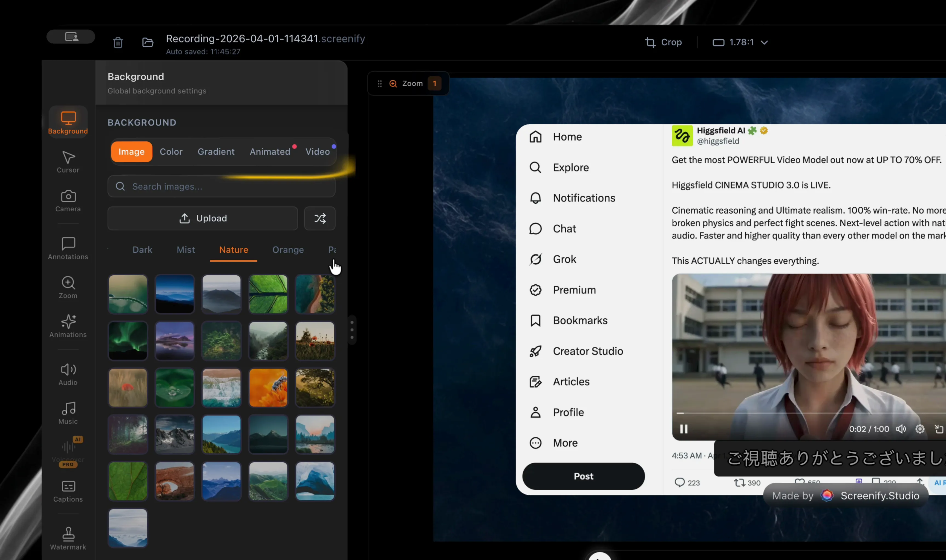Open the Music panel
This screenshot has height=560, width=946.
(68, 413)
